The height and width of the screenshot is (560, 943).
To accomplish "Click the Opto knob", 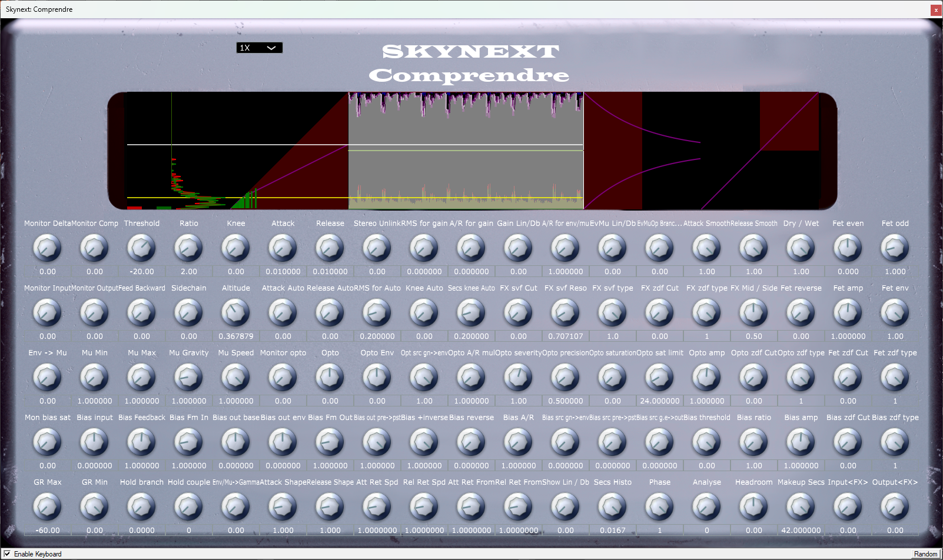I will click(330, 377).
